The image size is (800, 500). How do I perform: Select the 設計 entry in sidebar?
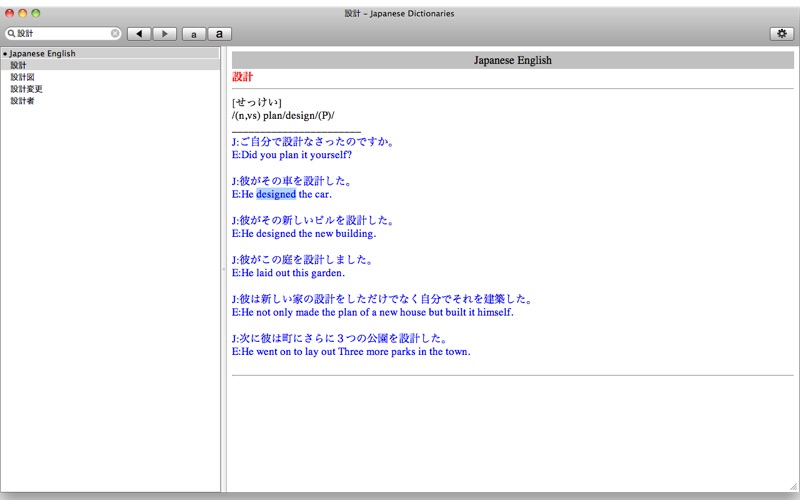[110, 65]
